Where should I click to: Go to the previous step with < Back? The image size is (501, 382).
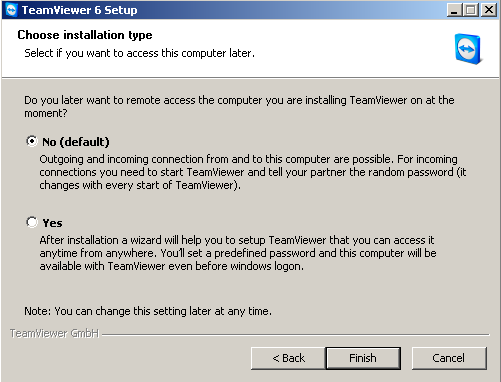pyautogui.click(x=288, y=358)
